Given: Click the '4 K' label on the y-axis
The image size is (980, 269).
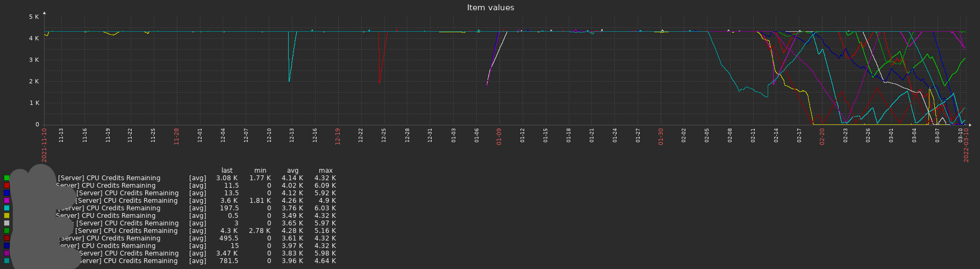Looking at the screenshot, I should point(34,39).
